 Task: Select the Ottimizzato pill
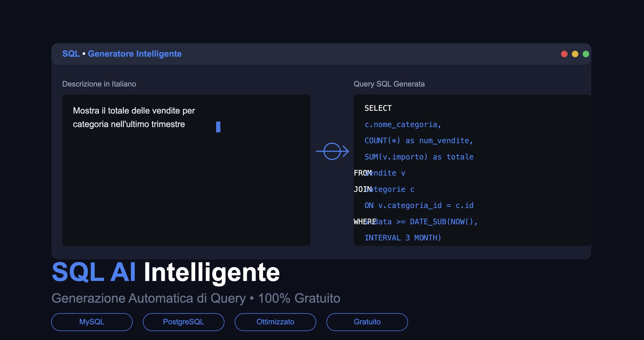(x=275, y=322)
